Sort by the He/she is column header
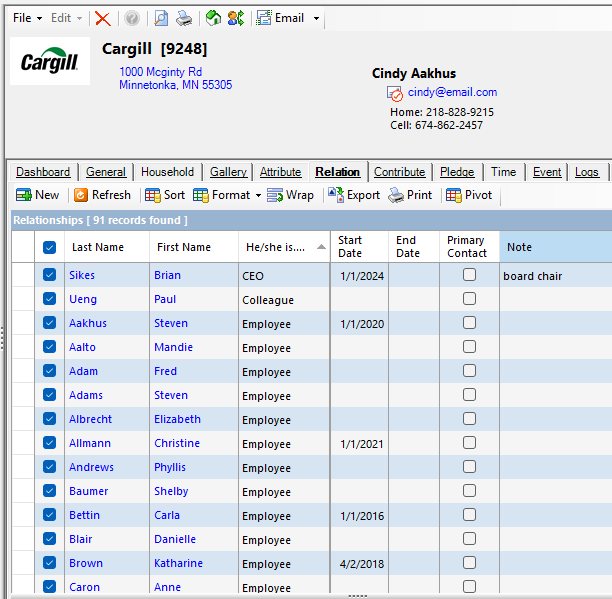The height and width of the screenshot is (599, 612). [284, 247]
